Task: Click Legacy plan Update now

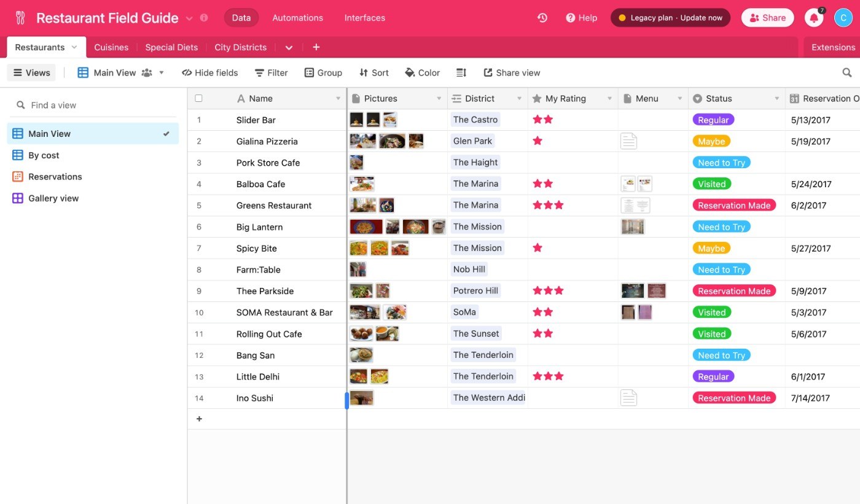Action: (x=670, y=18)
